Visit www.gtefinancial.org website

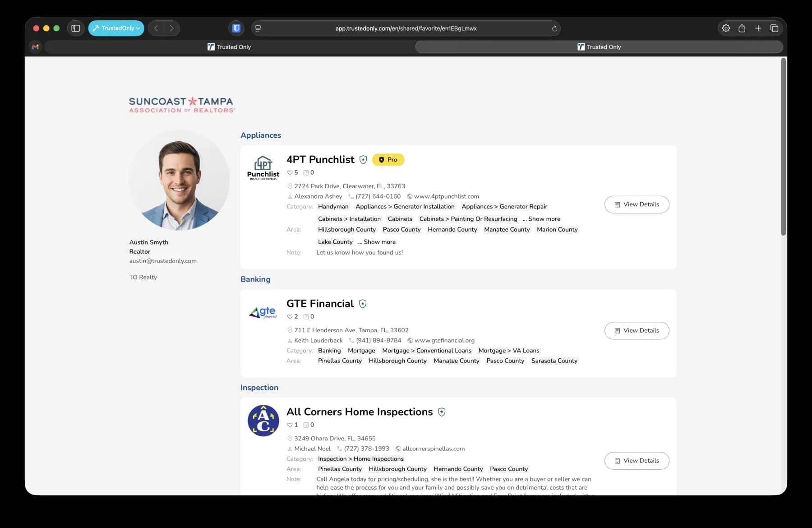(444, 340)
